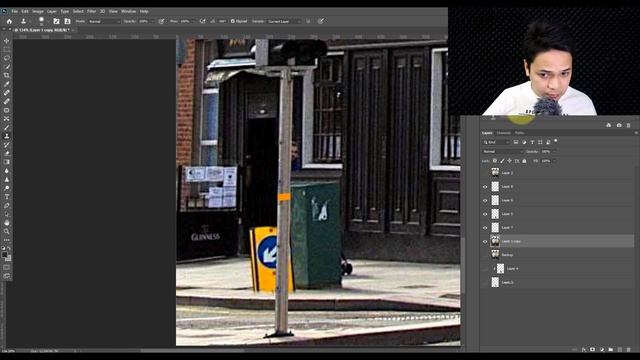The height and width of the screenshot is (360, 640).
Task: Click the background color swatch
Action: tap(8, 258)
